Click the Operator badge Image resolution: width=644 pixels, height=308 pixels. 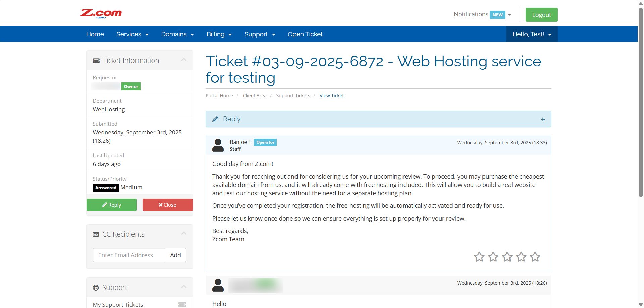pyautogui.click(x=265, y=142)
